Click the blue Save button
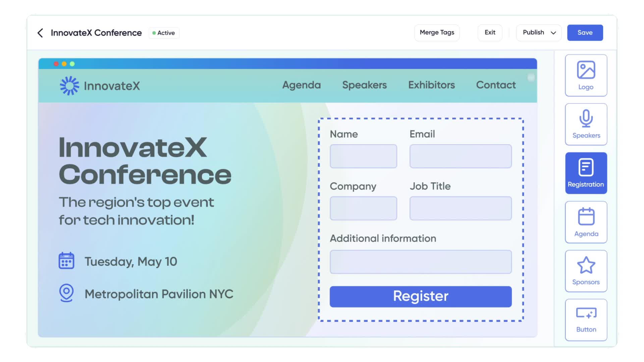 click(x=585, y=33)
